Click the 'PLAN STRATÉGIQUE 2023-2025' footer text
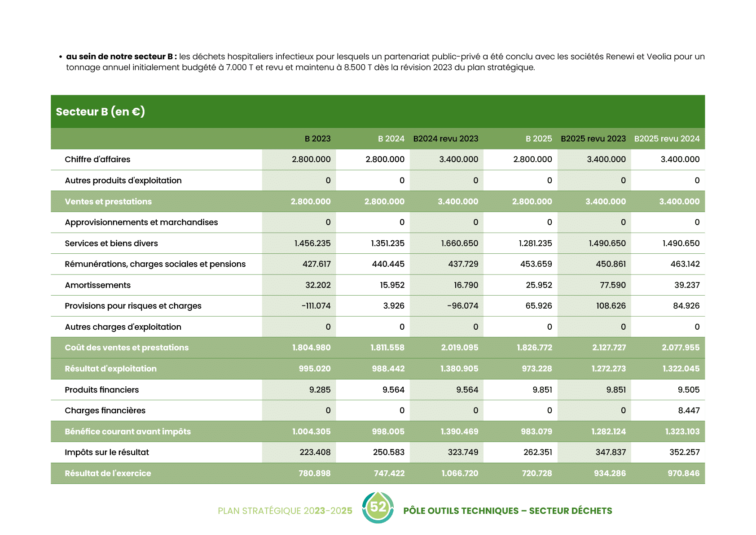The width and height of the screenshot is (756, 535). click(285, 511)
